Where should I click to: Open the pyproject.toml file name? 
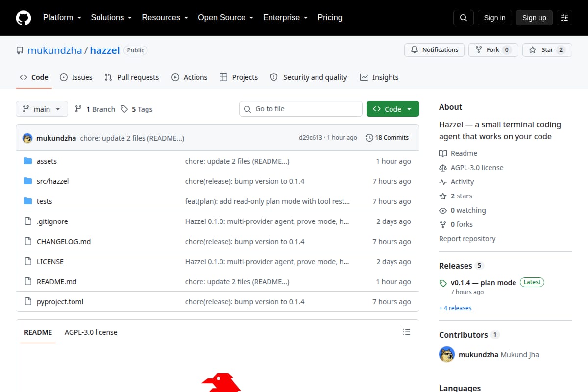click(60, 302)
